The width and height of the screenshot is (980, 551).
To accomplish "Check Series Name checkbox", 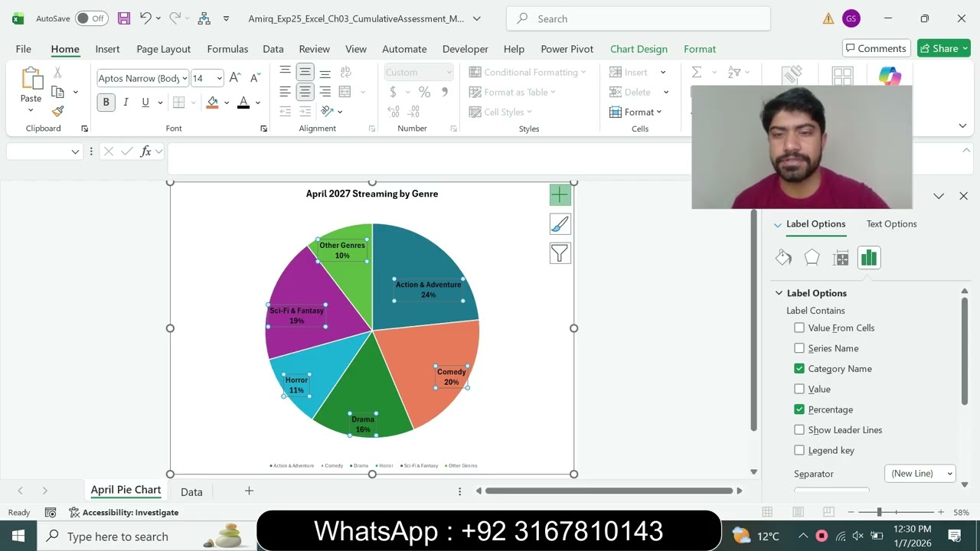I will tap(799, 348).
